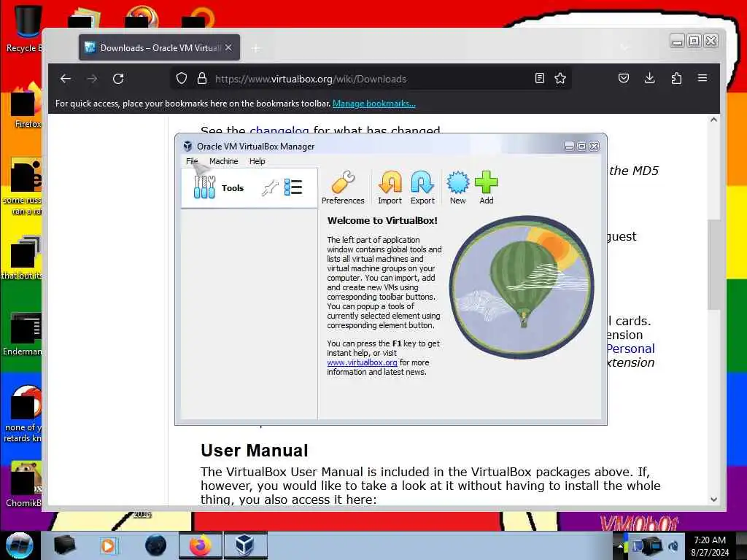This screenshot has width=747, height=560.
Task: Open the Windows Start menu
Action: [x=18, y=545]
